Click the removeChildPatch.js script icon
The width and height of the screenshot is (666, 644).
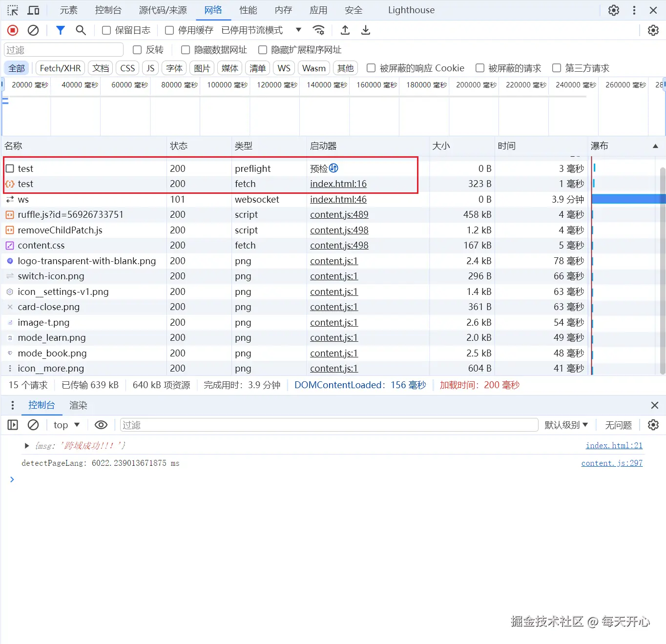[10, 230]
